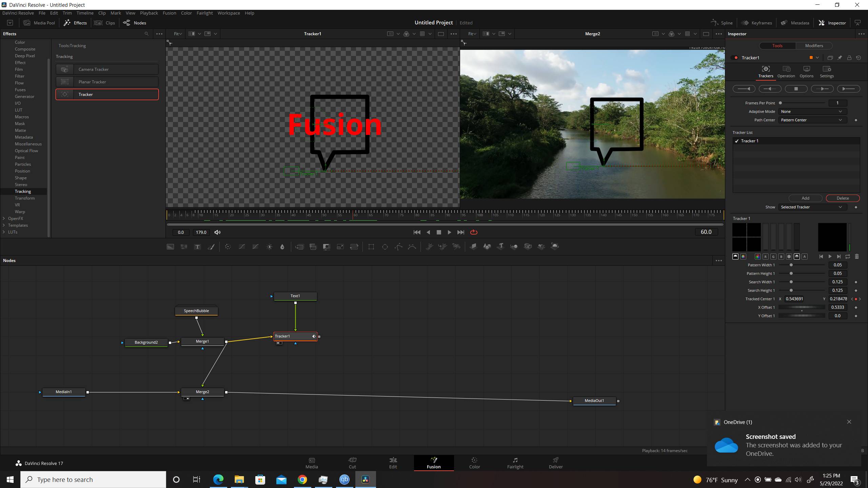The height and width of the screenshot is (488, 868).
Task: Add a Background node from the toolbar
Action: coord(170,247)
